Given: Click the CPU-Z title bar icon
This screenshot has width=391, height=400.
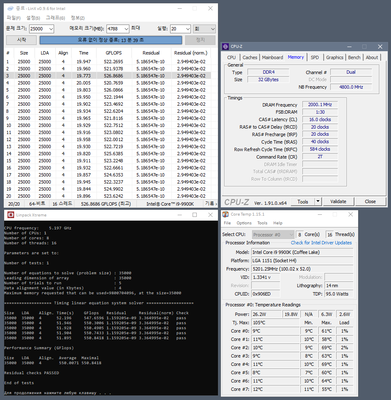Looking at the screenshot, I should click(226, 47).
